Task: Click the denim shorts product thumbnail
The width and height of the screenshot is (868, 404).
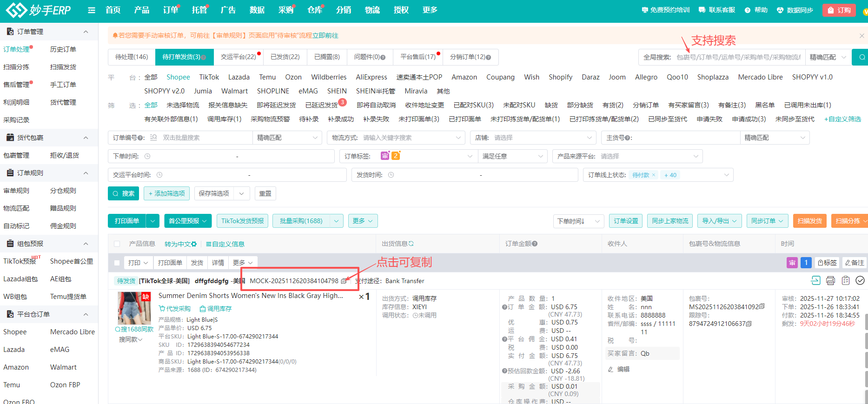Action: (x=134, y=308)
